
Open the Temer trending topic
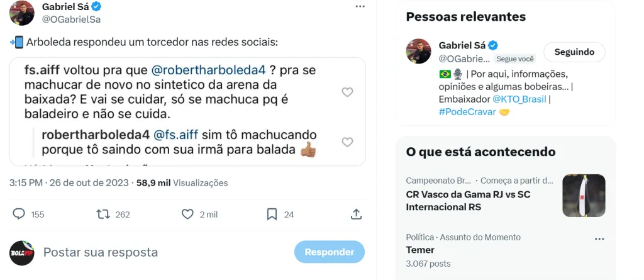[421, 250]
